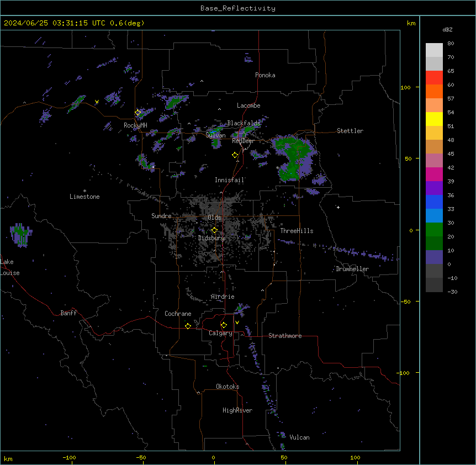The width and height of the screenshot is (476, 465).
Task: Click the km unit label at bottom left
Action: pos(8,458)
